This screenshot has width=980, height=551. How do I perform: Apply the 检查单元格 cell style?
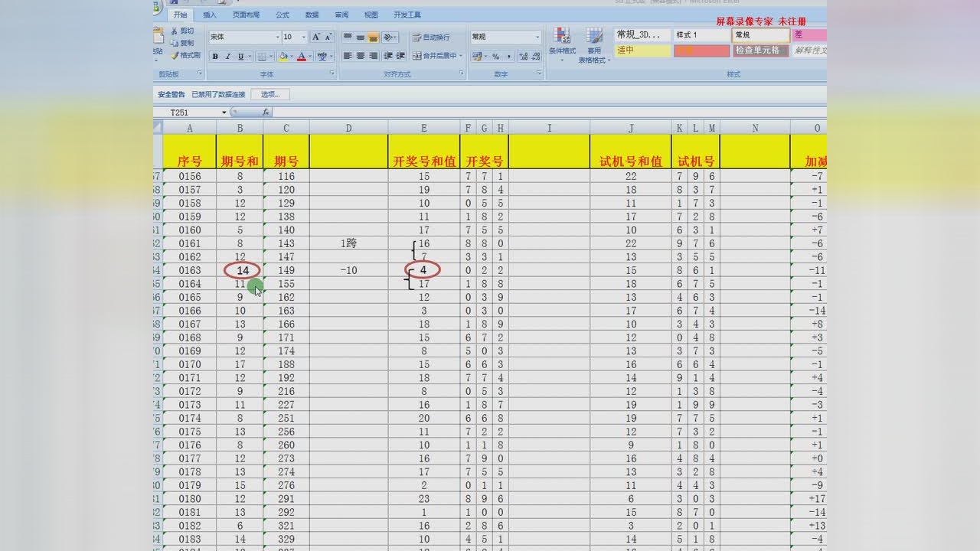[761, 51]
